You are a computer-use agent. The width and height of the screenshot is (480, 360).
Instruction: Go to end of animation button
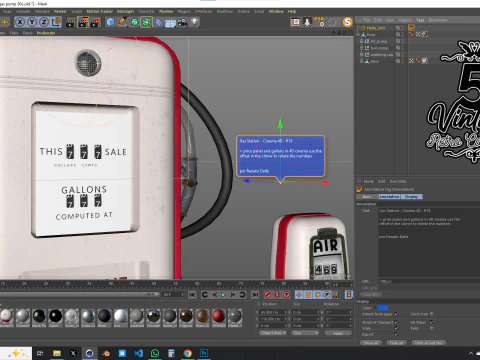tap(255, 295)
